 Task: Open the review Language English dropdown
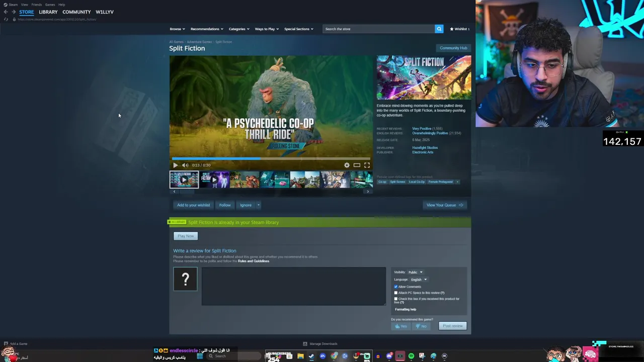(418, 280)
